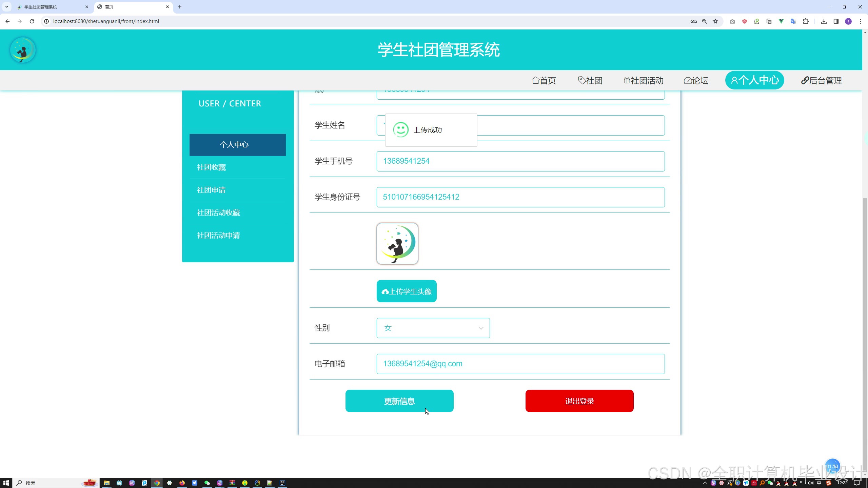Go to 社团活动 in navigation bar

pyautogui.click(x=644, y=81)
